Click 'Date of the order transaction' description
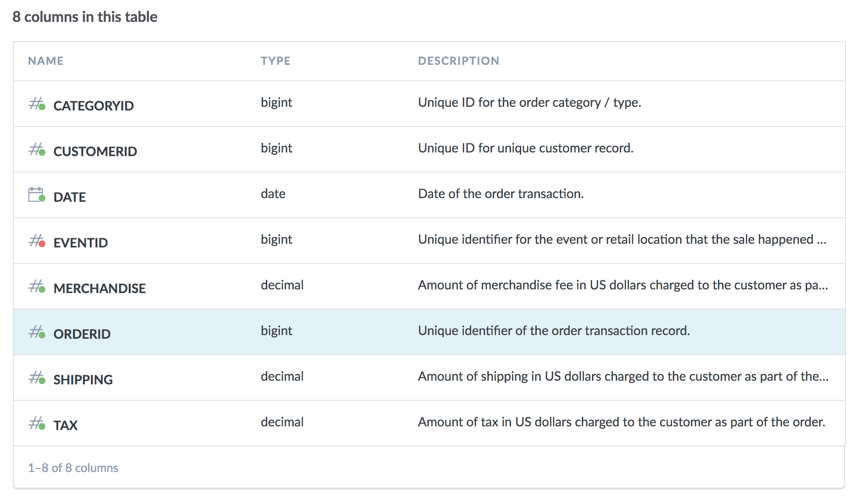Viewport: 866px width, 504px height. click(x=501, y=194)
